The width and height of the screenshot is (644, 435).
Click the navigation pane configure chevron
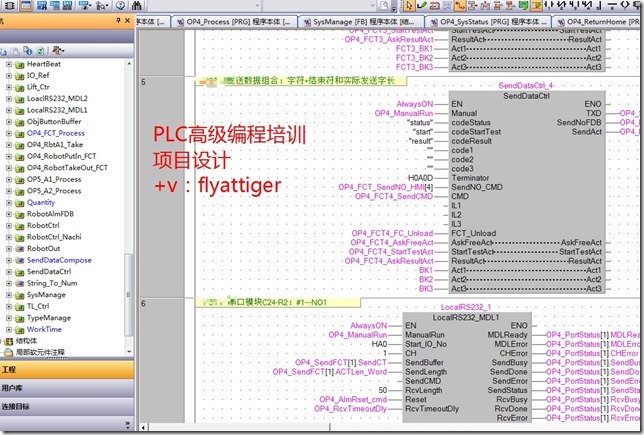(x=127, y=424)
